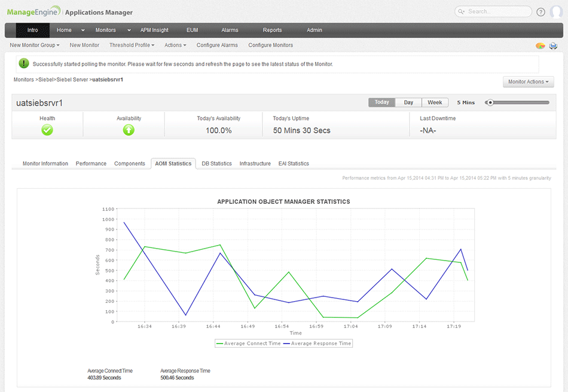Click inside the Search input field
The width and height of the screenshot is (568, 392).
tap(497, 11)
